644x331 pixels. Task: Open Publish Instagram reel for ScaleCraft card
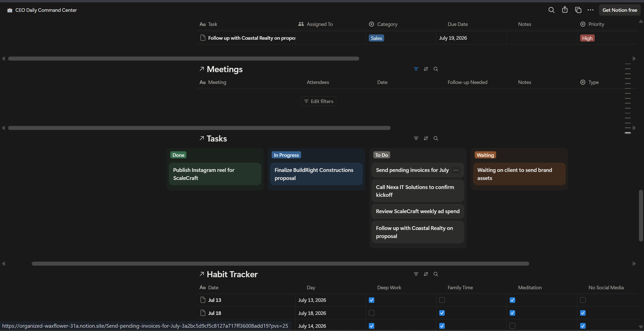click(x=215, y=174)
